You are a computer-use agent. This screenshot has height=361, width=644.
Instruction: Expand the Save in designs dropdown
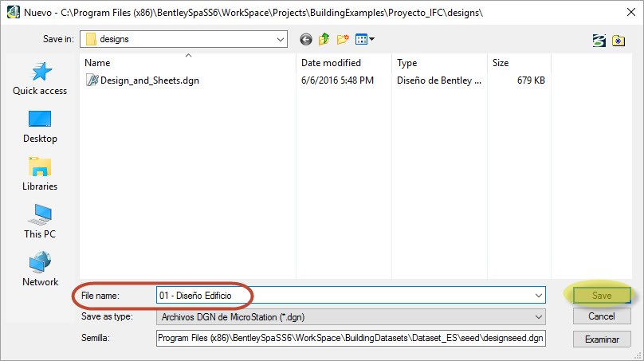[281, 39]
